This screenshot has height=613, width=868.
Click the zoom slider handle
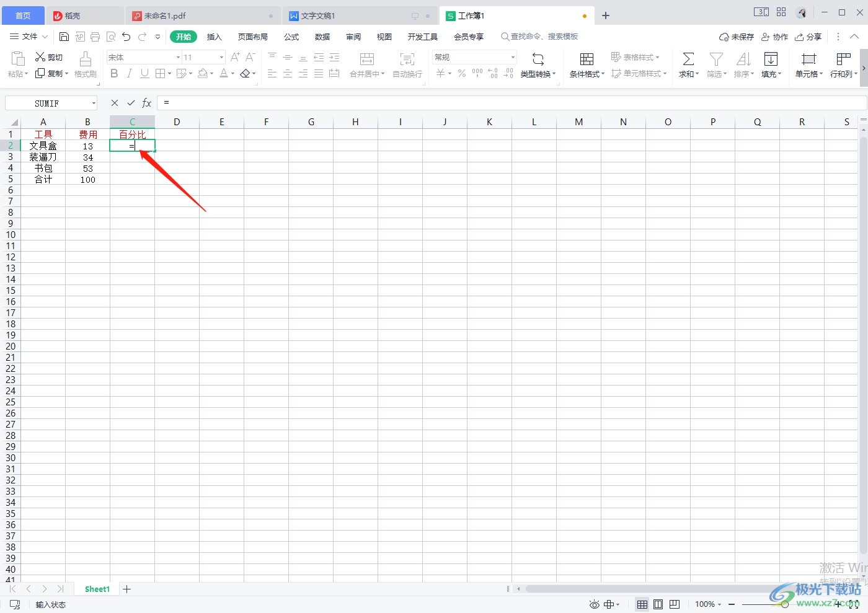[785, 604]
